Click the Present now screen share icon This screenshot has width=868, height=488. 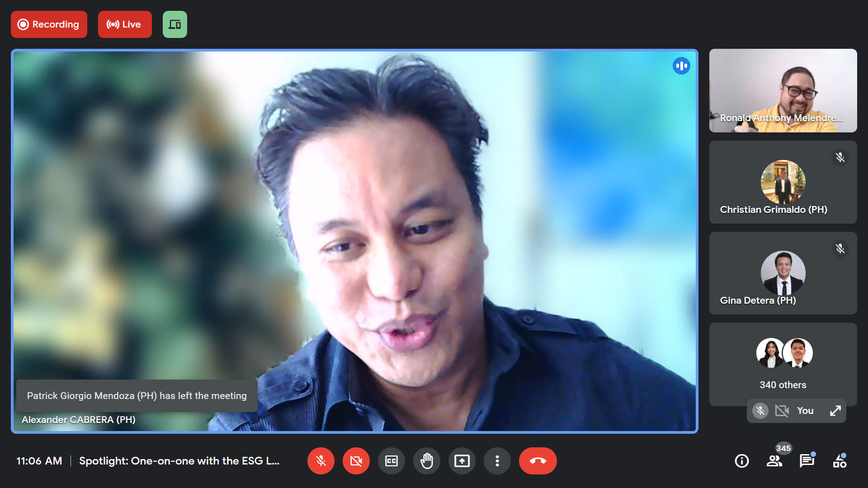pyautogui.click(x=462, y=461)
